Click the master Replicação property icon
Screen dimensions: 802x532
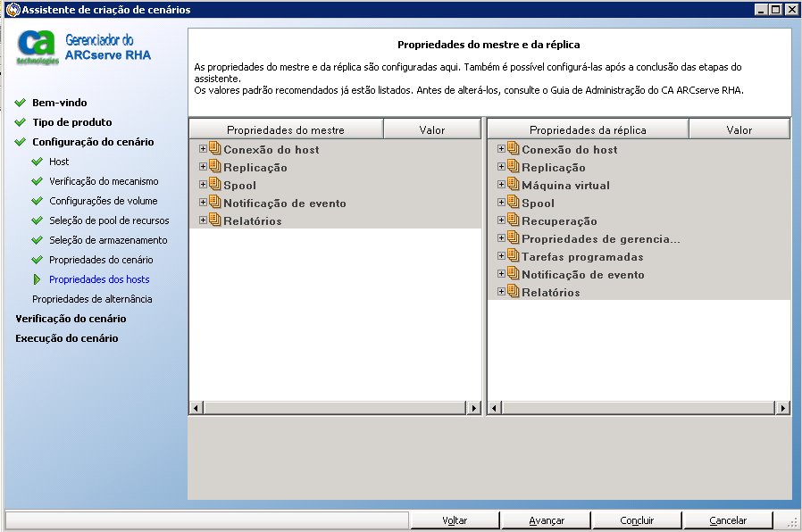pyautogui.click(x=214, y=167)
